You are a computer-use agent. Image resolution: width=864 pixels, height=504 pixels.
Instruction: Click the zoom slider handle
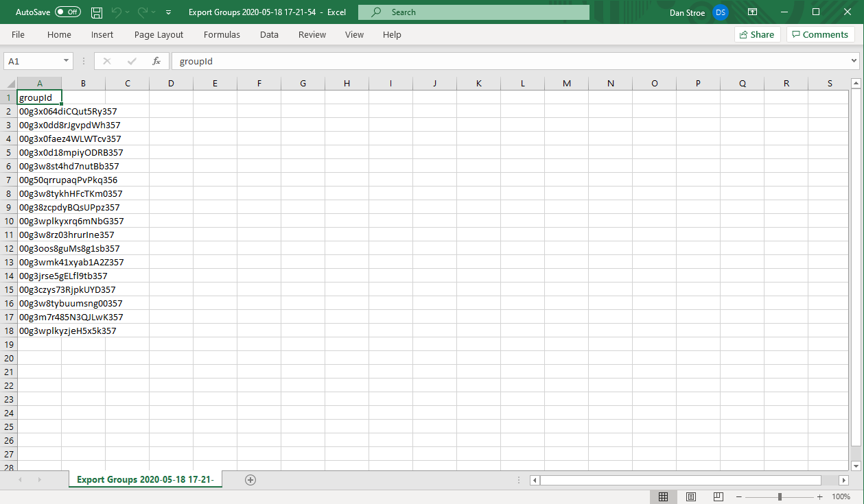point(780,496)
